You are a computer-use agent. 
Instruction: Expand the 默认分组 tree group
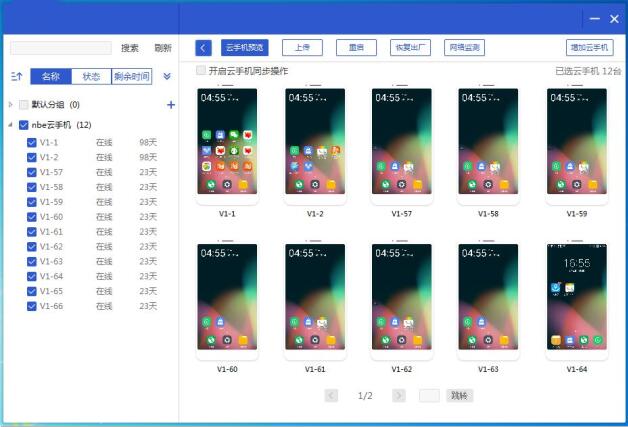[x=11, y=105]
